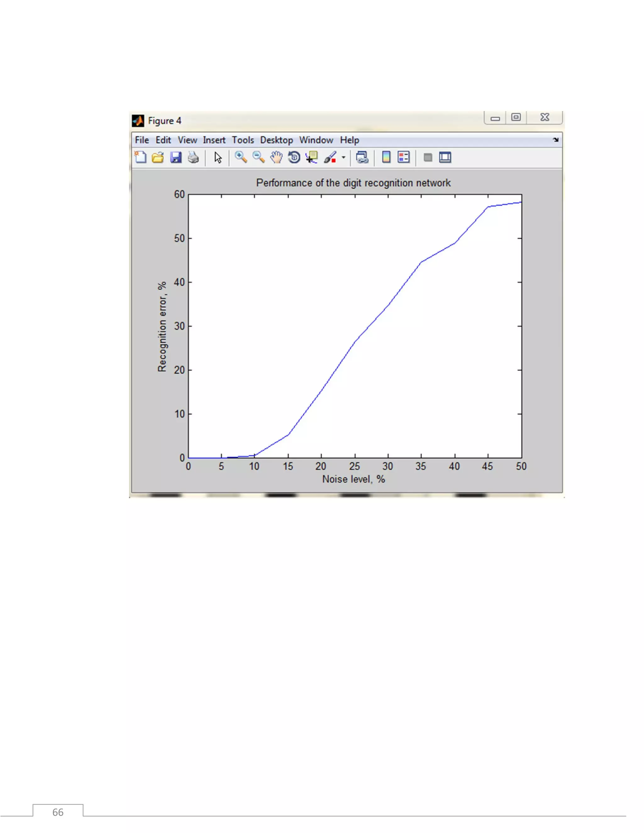Insert a legend using the toolbar icon
This screenshot has width=644, height=833.
(403, 157)
